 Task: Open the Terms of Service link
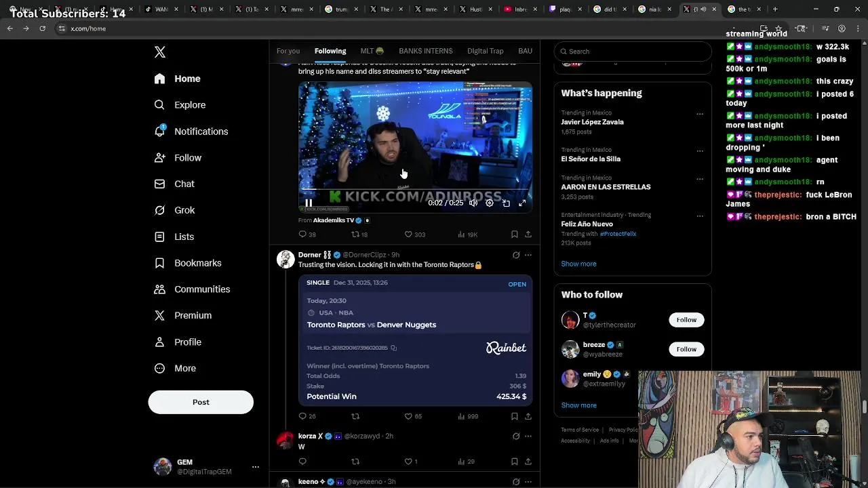pos(580,430)
